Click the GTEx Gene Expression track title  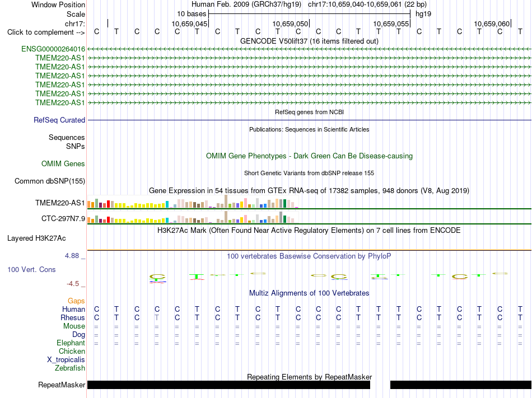(x=309, y=190)
